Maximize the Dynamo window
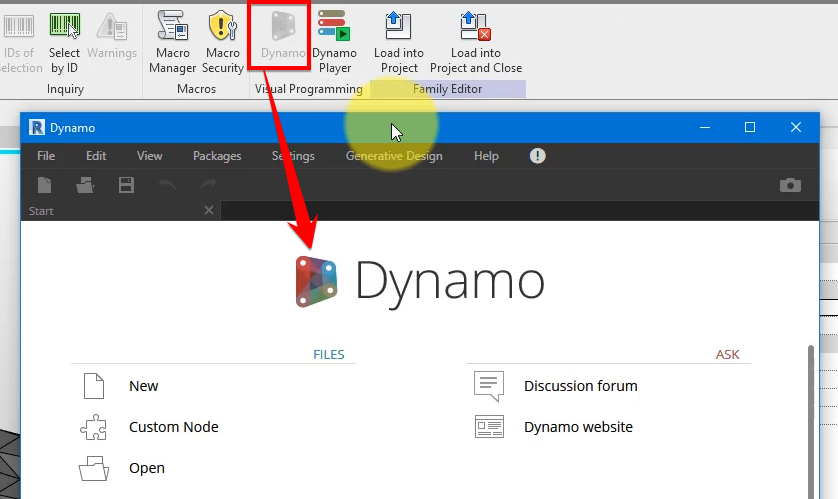Screen dimensions: 838x499 (x=750, y=127)
